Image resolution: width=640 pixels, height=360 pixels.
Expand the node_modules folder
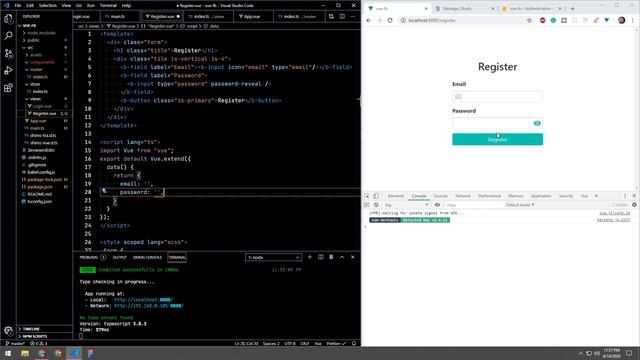coord(41,33)
